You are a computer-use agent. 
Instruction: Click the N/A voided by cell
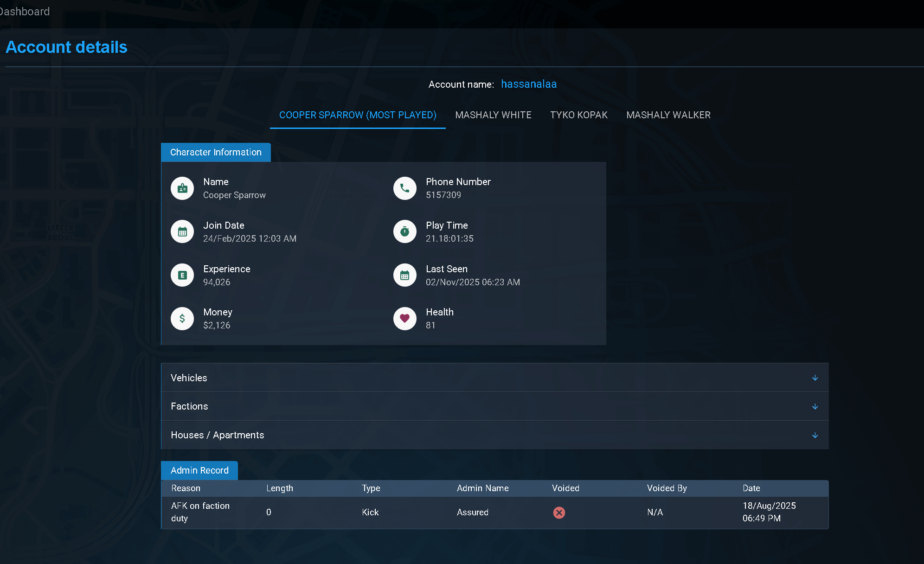point(655,513)
